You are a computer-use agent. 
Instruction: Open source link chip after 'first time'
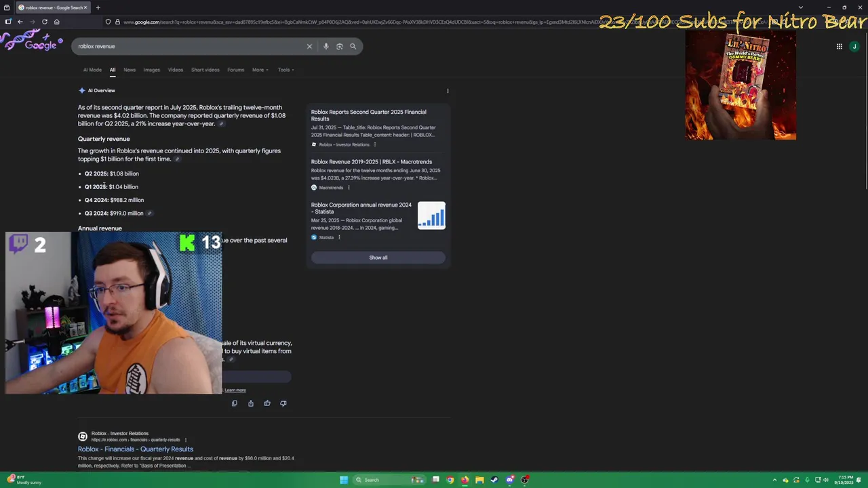pyautogui.click(x=177, y=159)
